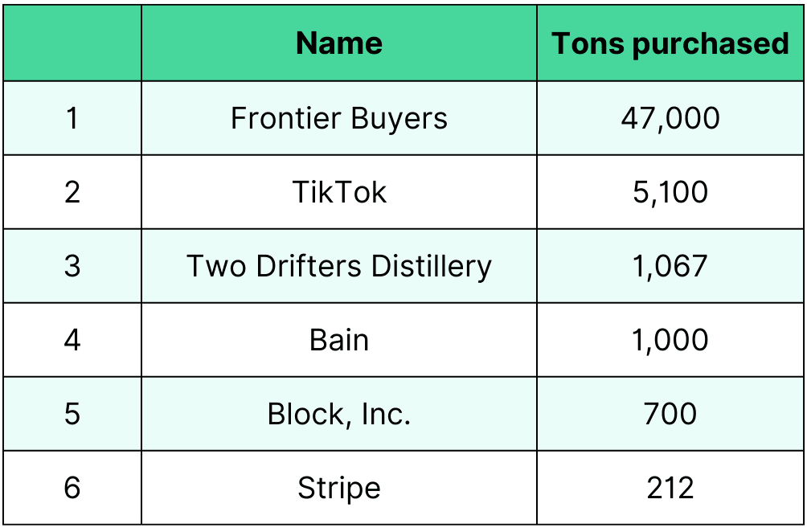
Task: Select the Block, Inc. cell
Action: pos(339,414)
